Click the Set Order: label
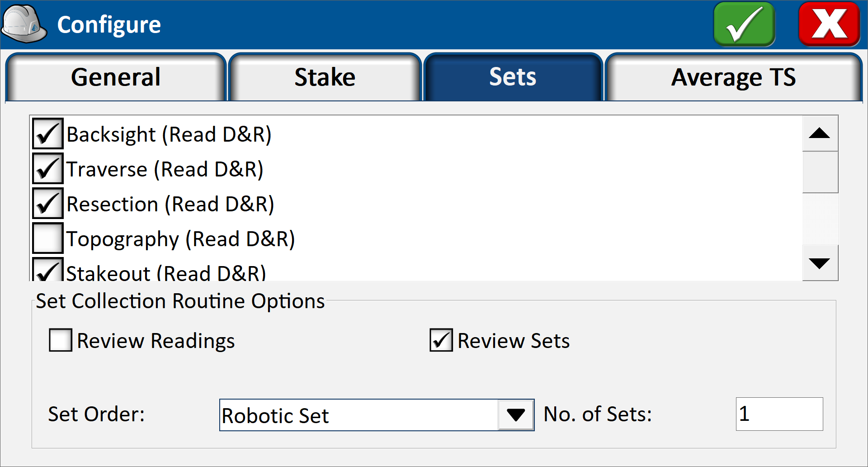 pyautogui.click(x=96, y=414)
